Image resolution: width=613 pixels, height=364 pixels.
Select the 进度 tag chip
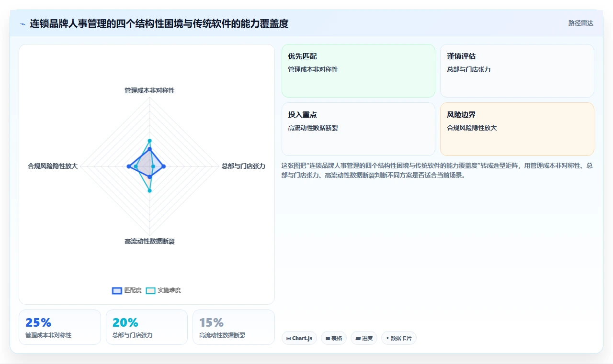[x=364, y=338]
